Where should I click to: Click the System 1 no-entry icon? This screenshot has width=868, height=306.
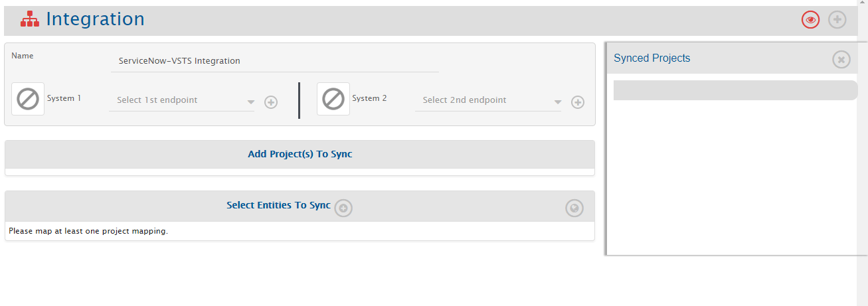tap(28, 99)
